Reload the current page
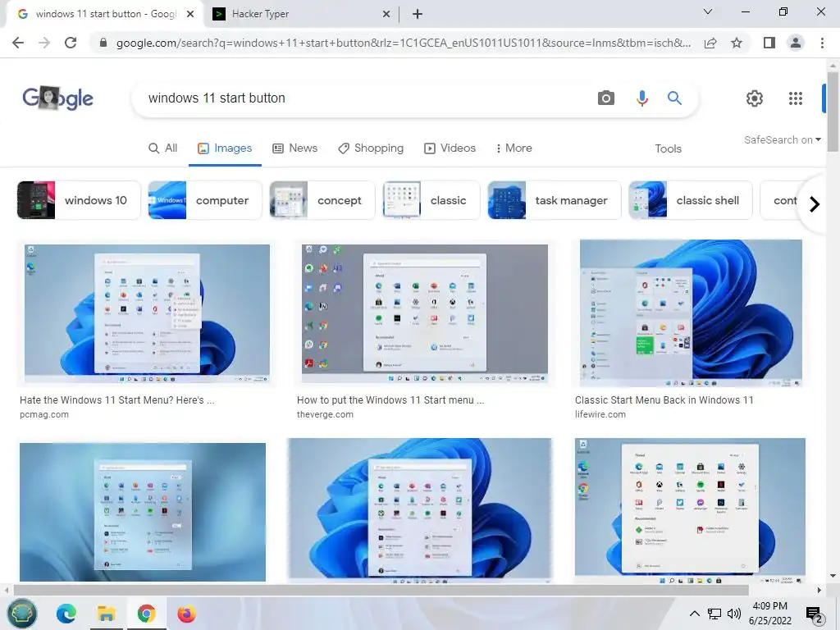 pyautogui.click(x=71, y=43)
